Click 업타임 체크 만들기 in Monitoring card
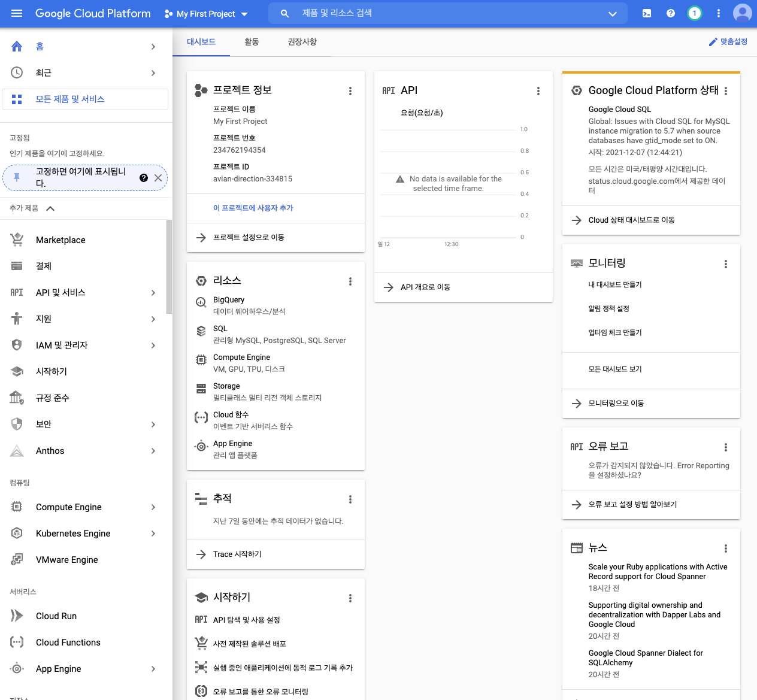Image resolution: width=757 pixels, height=700 pixels. tap(615, 333)
